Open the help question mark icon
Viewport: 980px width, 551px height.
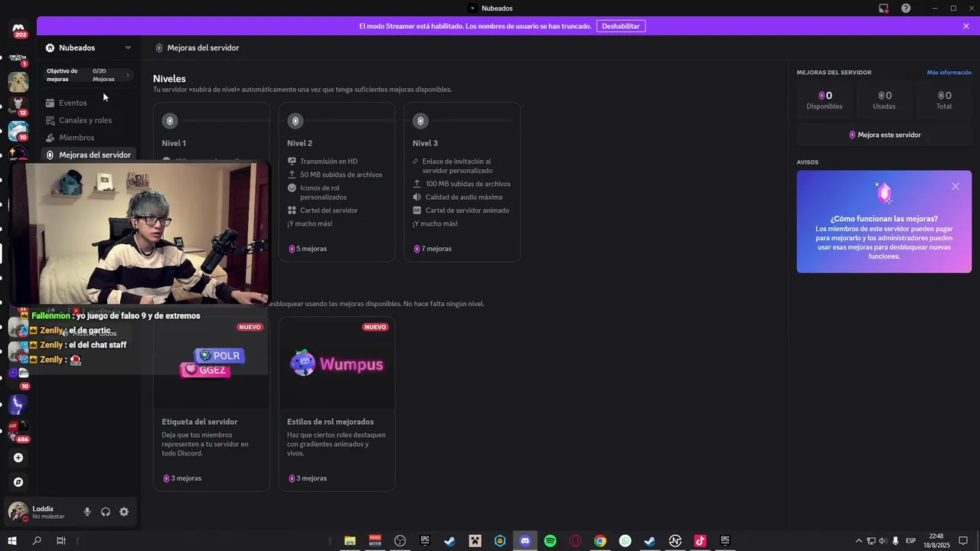906,8
